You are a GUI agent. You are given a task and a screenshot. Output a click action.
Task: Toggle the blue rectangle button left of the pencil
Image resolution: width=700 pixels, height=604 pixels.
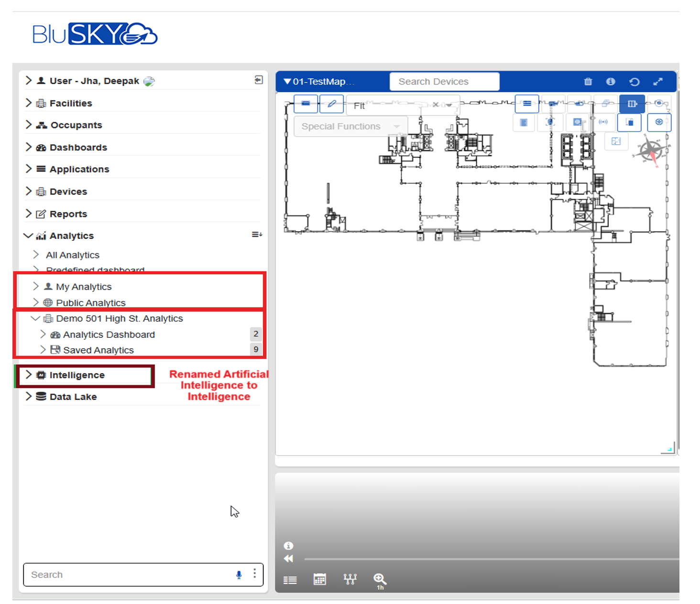tap(306, 104)
